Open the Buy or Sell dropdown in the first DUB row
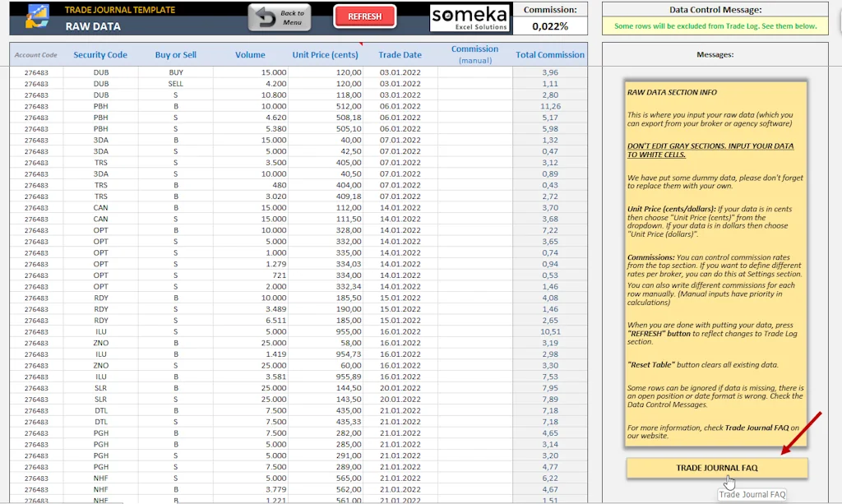842x504 pixels. point(175,72)
